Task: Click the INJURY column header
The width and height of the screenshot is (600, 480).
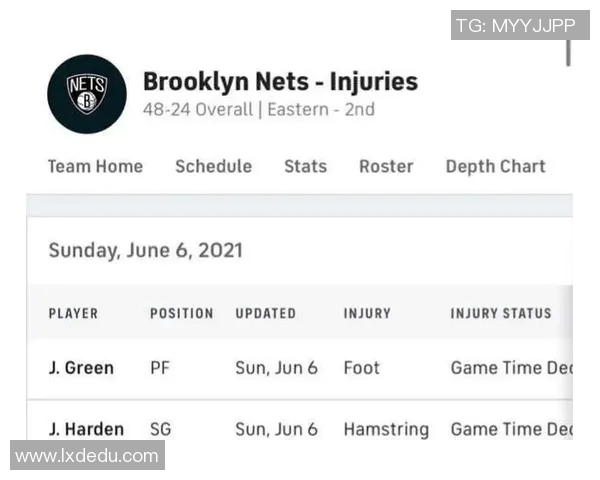Action: (367, 313)
